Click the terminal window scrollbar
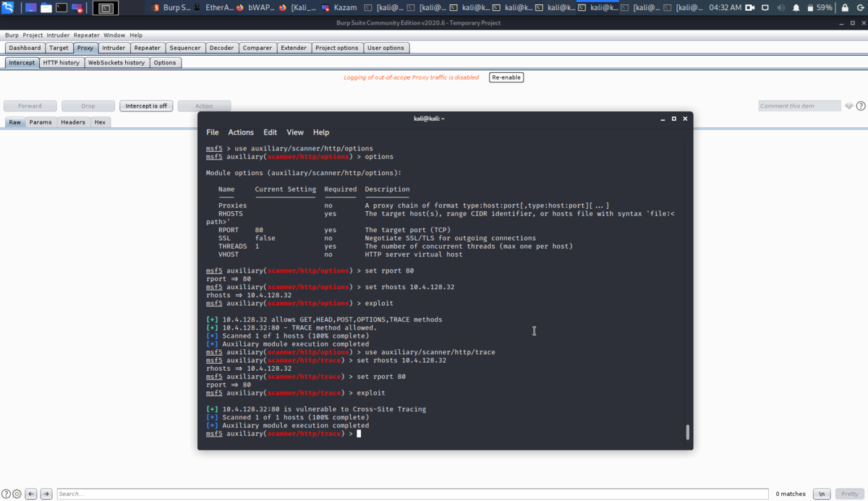This screenshot has width=868, height=501. 687,432
